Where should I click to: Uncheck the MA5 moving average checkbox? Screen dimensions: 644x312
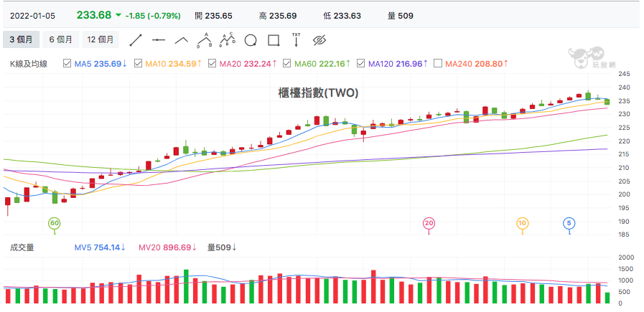click(x=67, y=64)
